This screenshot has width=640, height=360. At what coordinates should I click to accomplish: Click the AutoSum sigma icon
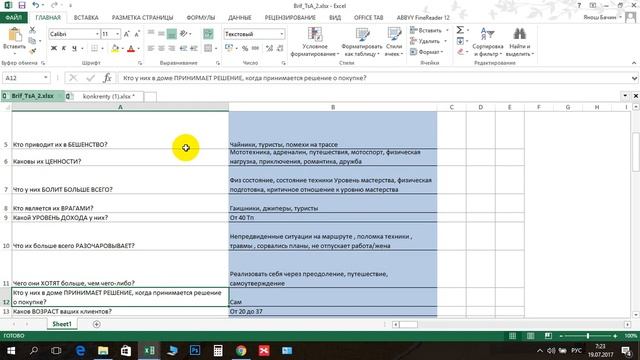pyautogui.click(x=460, y=30)
